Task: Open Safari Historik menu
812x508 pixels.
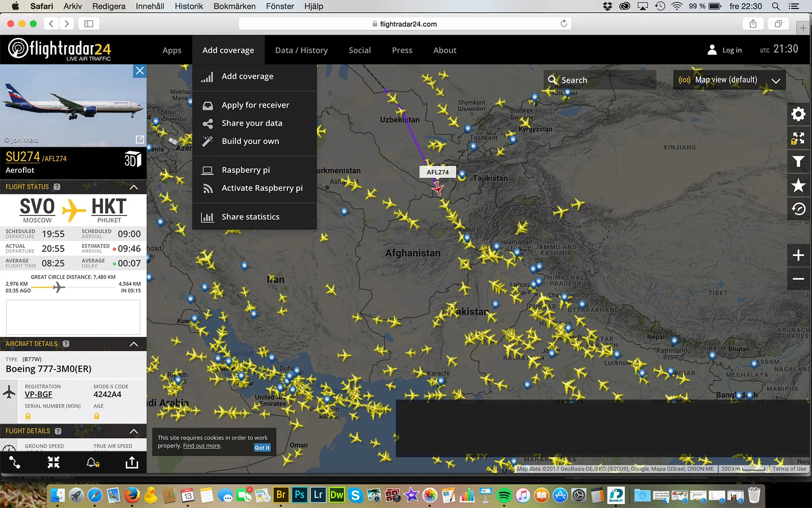Action: click(189, 6)
